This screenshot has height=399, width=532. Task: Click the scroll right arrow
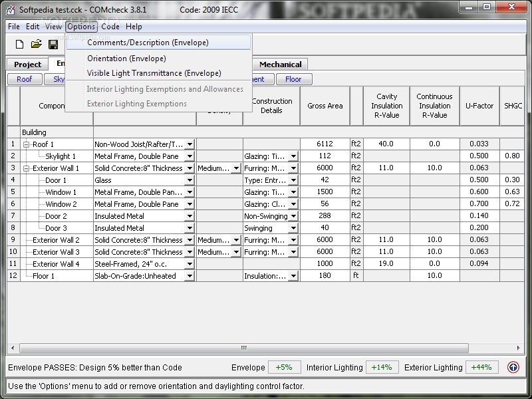pos(518,348)
